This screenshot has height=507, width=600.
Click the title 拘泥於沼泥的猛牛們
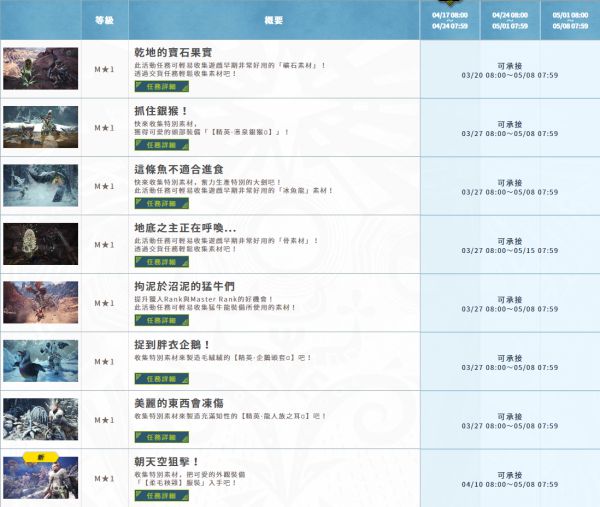click(x=184, y=286)
